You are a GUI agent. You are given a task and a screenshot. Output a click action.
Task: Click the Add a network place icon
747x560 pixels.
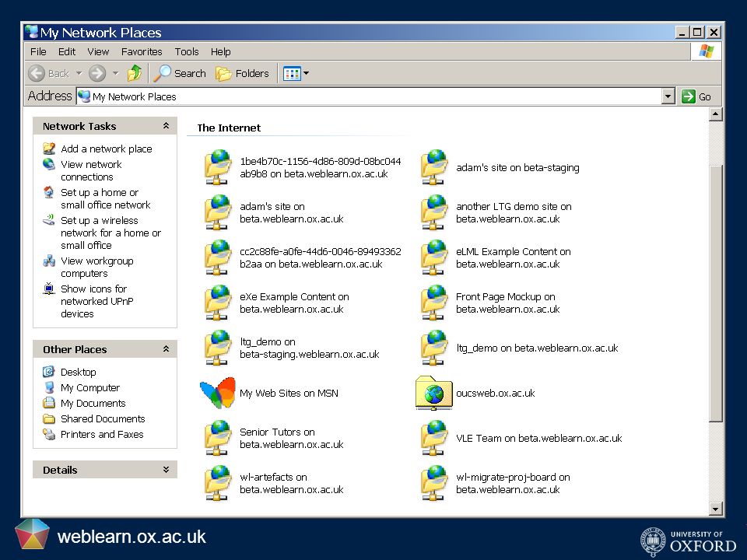pyautogui.click(x=49, y=148)
